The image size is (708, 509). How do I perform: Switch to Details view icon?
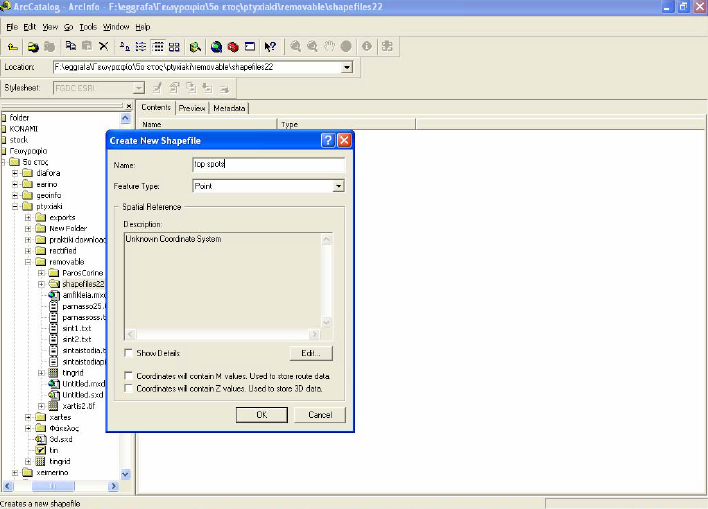158,46
